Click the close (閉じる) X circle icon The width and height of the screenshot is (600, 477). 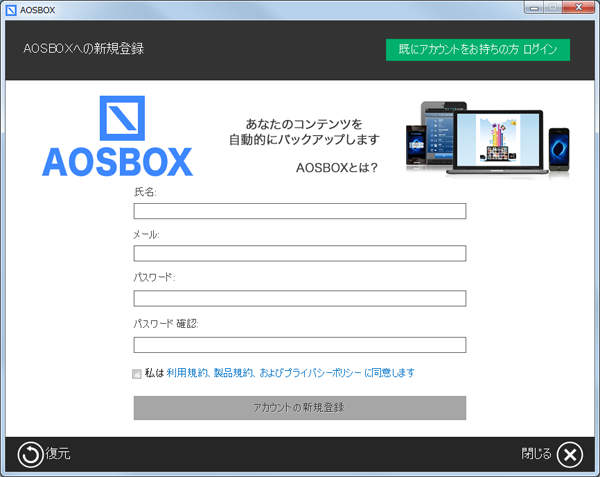pyautogui.click(x=570, y=454)
